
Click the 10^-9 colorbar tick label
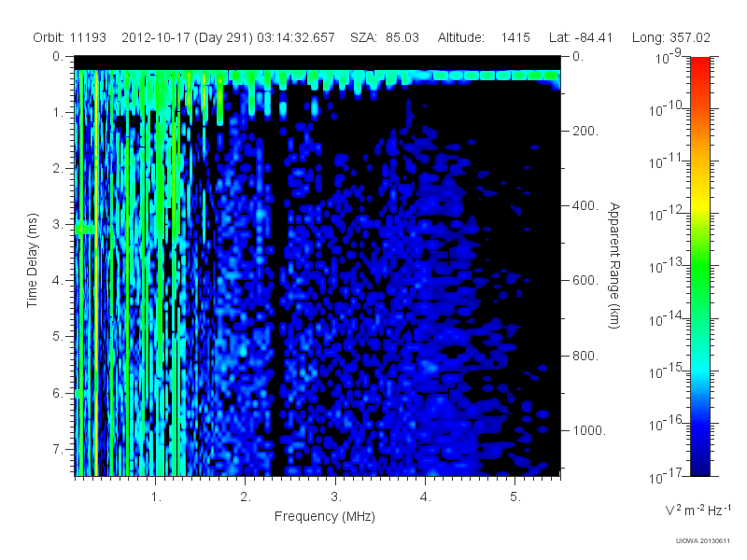[669, 57]
